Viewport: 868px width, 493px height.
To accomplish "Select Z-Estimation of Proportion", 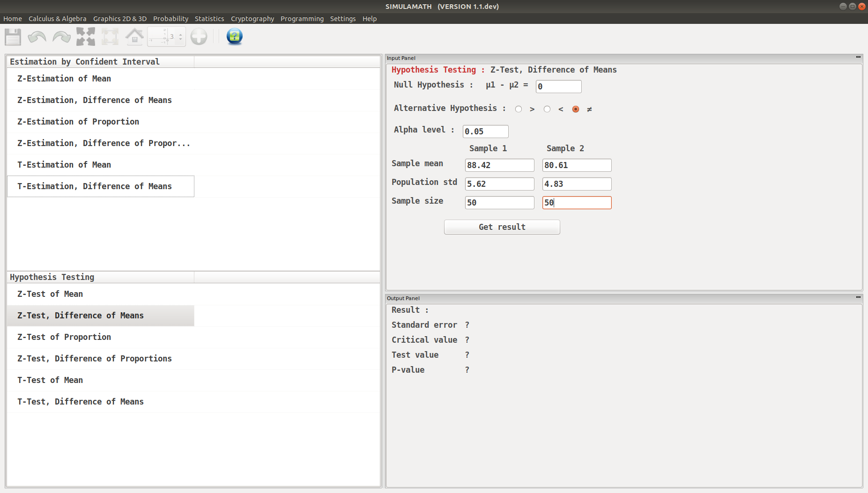I will pos(101,122).
